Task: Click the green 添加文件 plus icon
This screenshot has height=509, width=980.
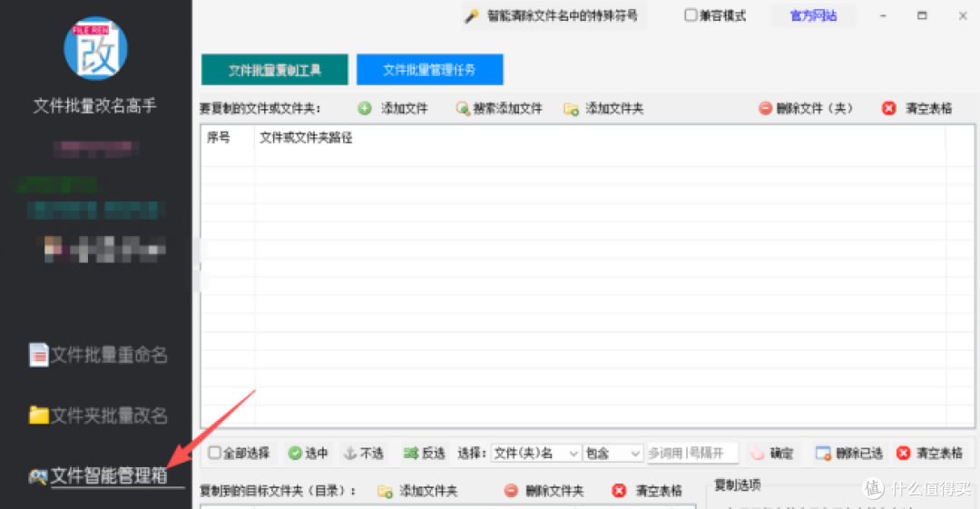Action: (x=365, y=109)
